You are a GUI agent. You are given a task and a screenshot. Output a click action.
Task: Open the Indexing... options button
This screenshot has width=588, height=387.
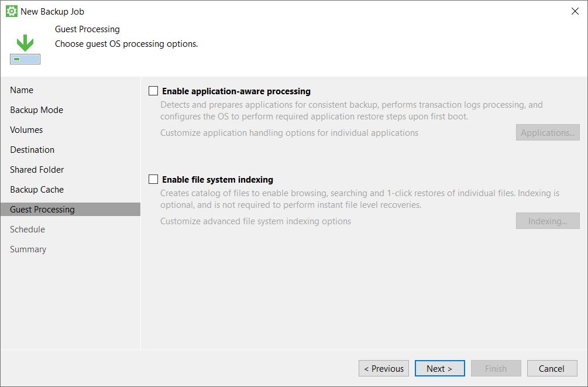[x=547, y=221]
